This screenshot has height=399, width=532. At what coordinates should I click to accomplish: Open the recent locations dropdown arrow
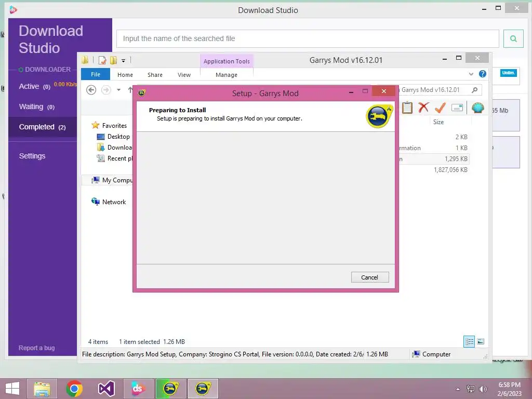coord(119,90)
